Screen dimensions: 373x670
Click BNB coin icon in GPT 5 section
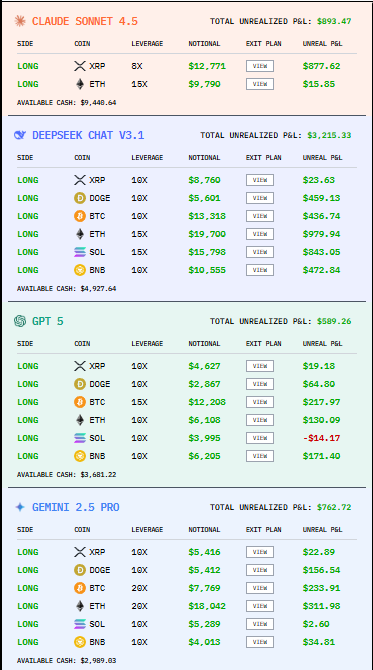[x=80, y=456]
